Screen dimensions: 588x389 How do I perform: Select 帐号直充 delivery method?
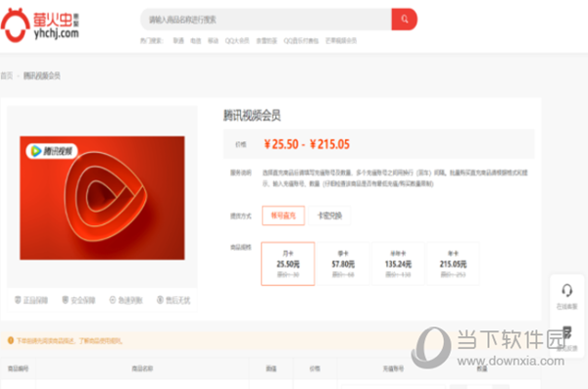283,216
